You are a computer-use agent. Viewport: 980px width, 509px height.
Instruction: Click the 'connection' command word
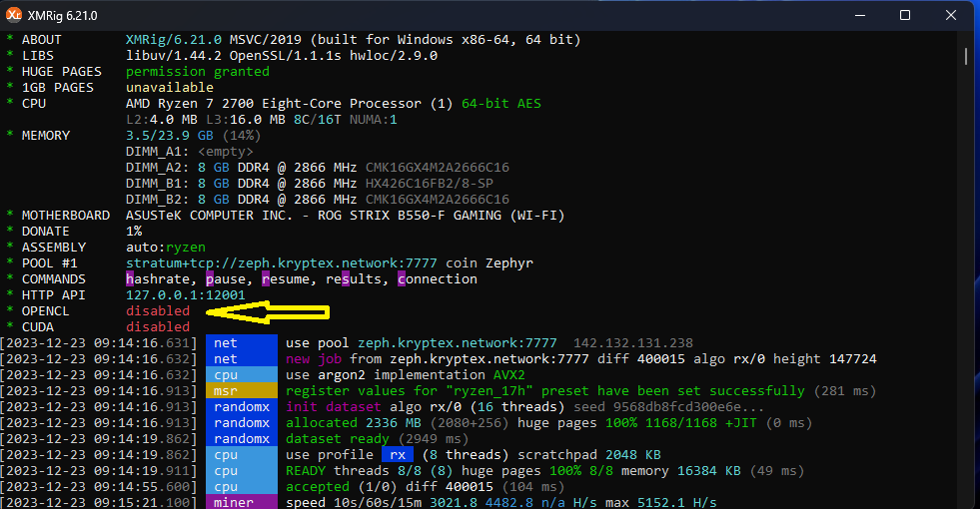pos(438,279)
